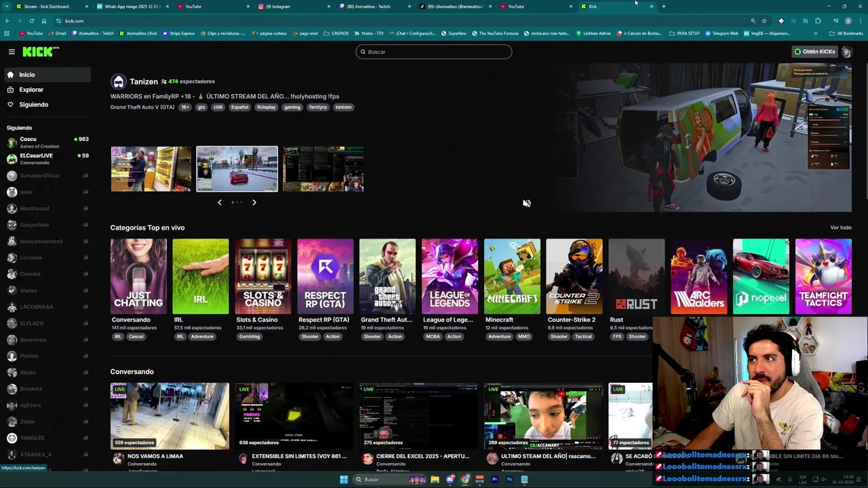Open the ARC Raiders category card
The image size is (868, 488).
point(698,277)
